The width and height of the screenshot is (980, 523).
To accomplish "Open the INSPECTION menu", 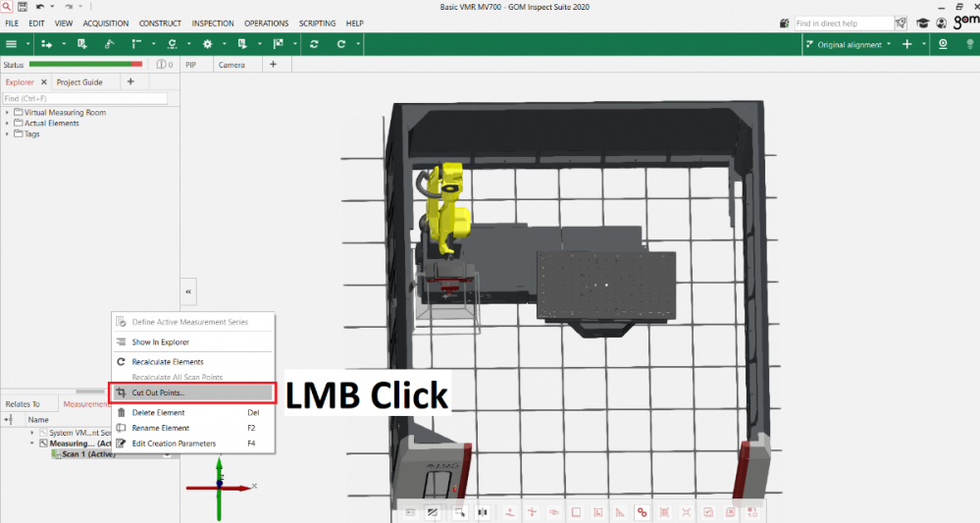I will coord(213,23).
